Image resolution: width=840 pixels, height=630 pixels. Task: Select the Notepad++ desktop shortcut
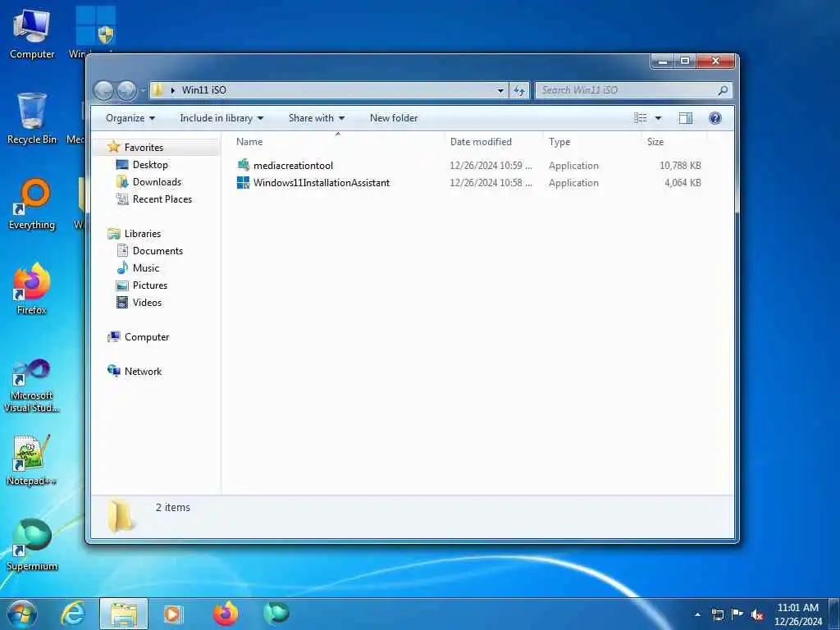coord(32,460)
